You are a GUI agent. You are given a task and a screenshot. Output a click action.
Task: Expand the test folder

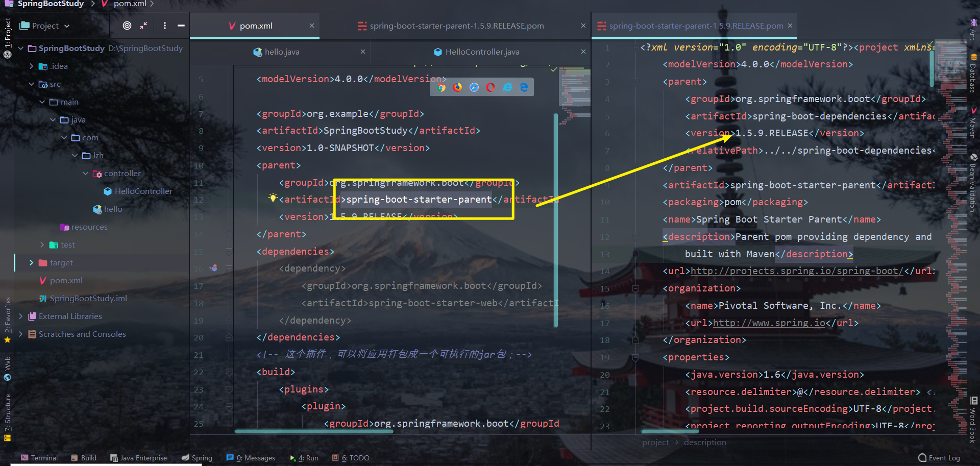tap(42, 245)
